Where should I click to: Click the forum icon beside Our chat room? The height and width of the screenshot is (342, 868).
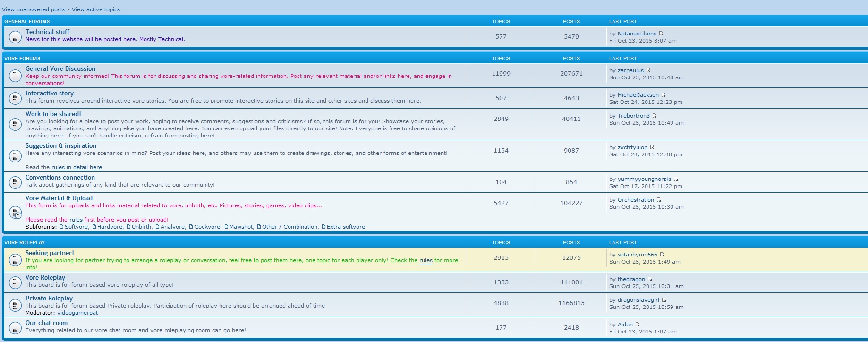[x=16, y=327]
